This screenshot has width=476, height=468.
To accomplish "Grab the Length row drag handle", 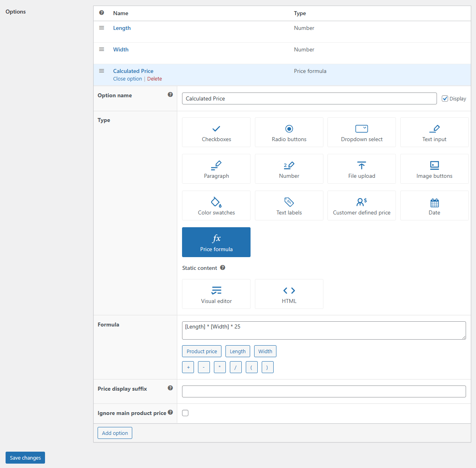I will [102, 28].
